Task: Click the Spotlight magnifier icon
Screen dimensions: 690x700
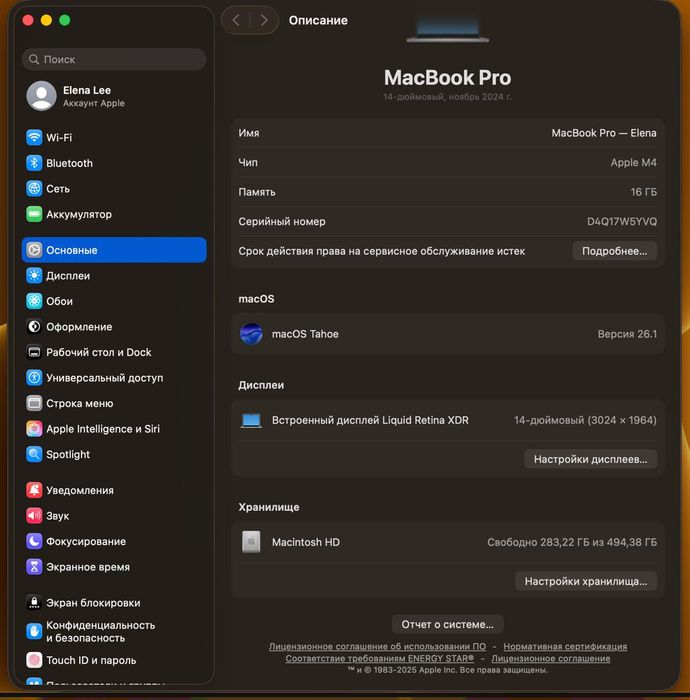Action: tap(34, 454)
